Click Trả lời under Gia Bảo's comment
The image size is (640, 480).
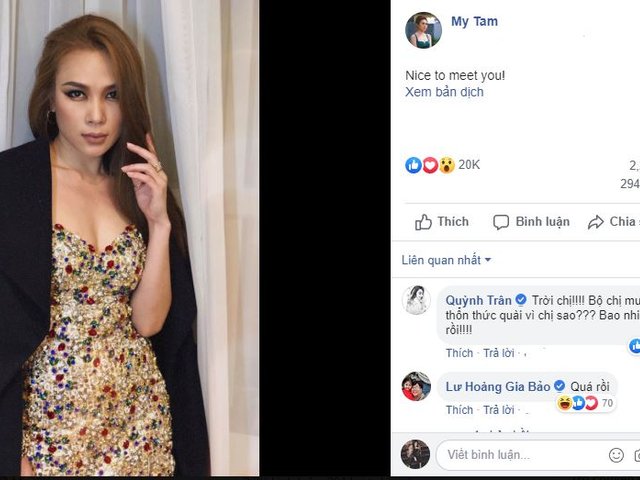click(497, 410)
